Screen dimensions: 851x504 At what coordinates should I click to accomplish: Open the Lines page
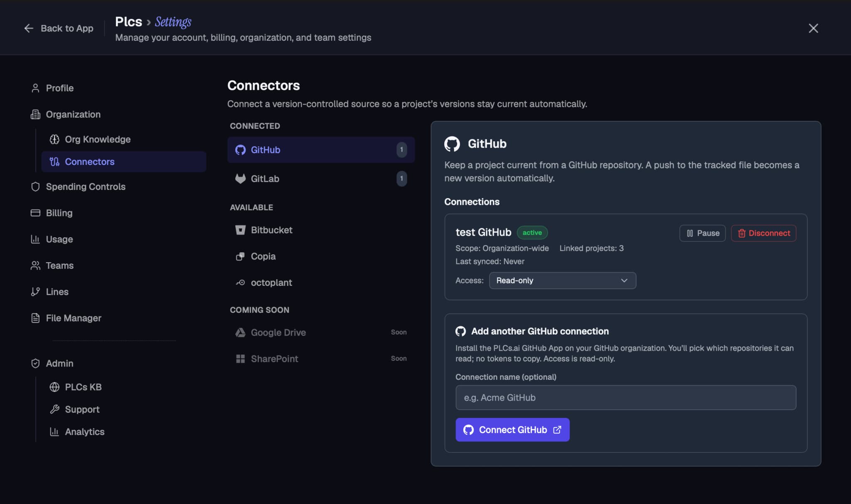57,292
